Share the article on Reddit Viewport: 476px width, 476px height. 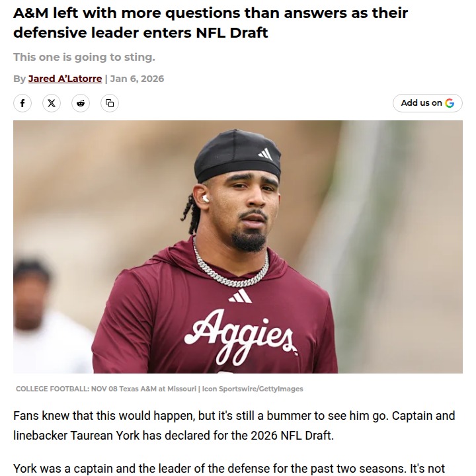pyautogui.click(x=81, y=103)
